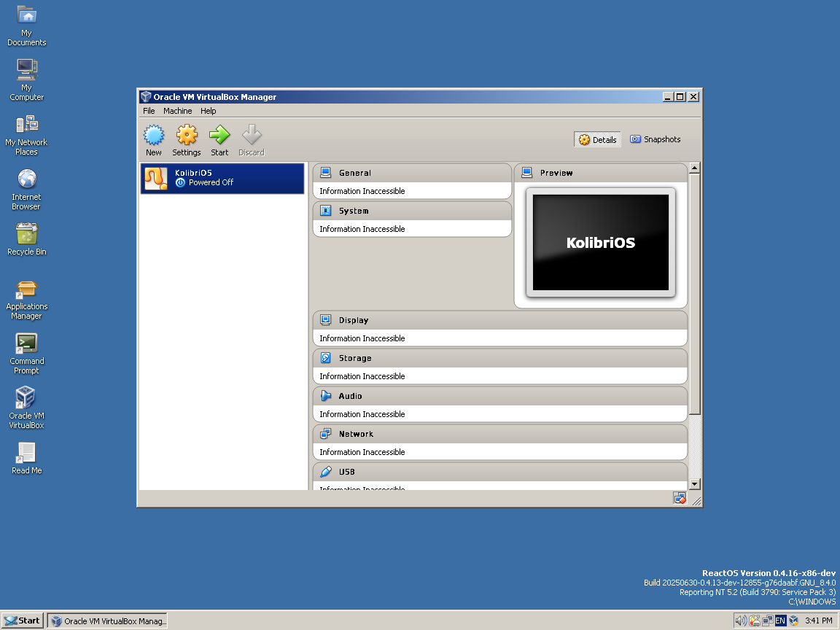Collapse the Network section header
840x630 pixels.
499,435
